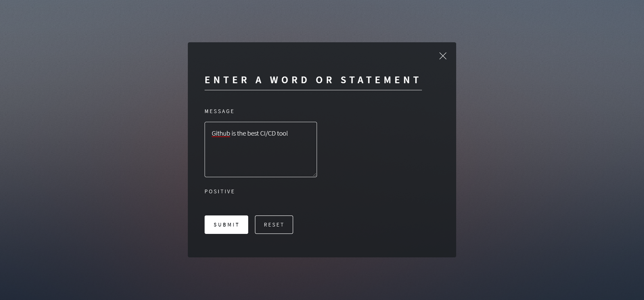Click the RESET button
The height and width of the screenshot is (300, 644).
274,224
